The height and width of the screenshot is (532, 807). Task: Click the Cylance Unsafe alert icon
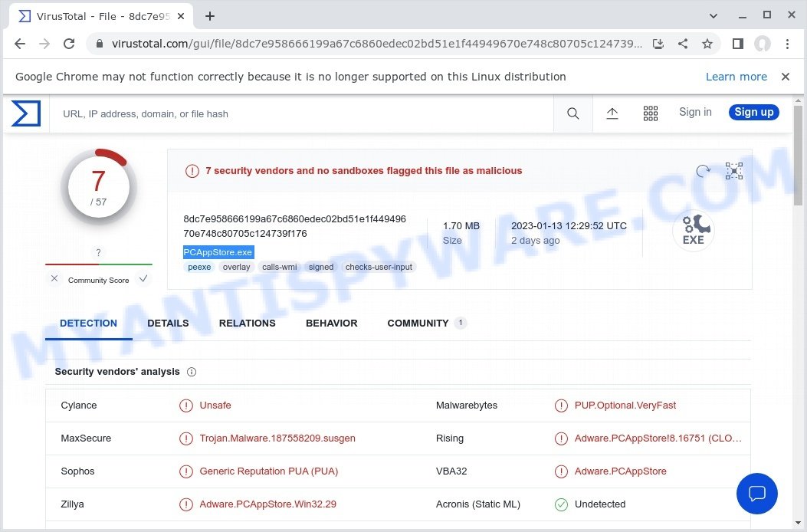(x=185, y=406)
